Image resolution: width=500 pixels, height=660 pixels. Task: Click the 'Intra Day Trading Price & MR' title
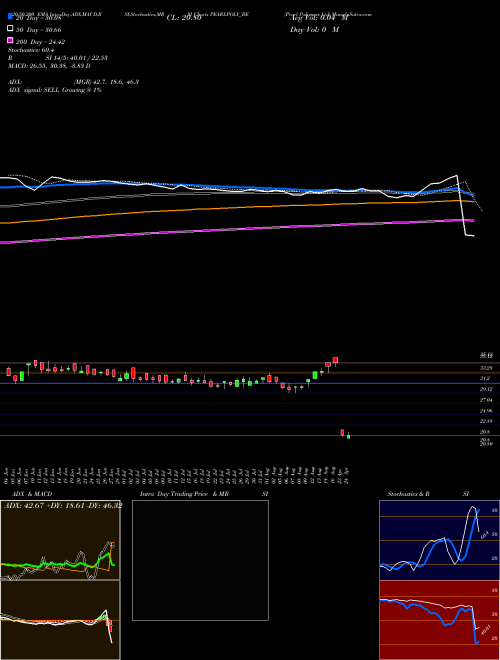(184, 494)
